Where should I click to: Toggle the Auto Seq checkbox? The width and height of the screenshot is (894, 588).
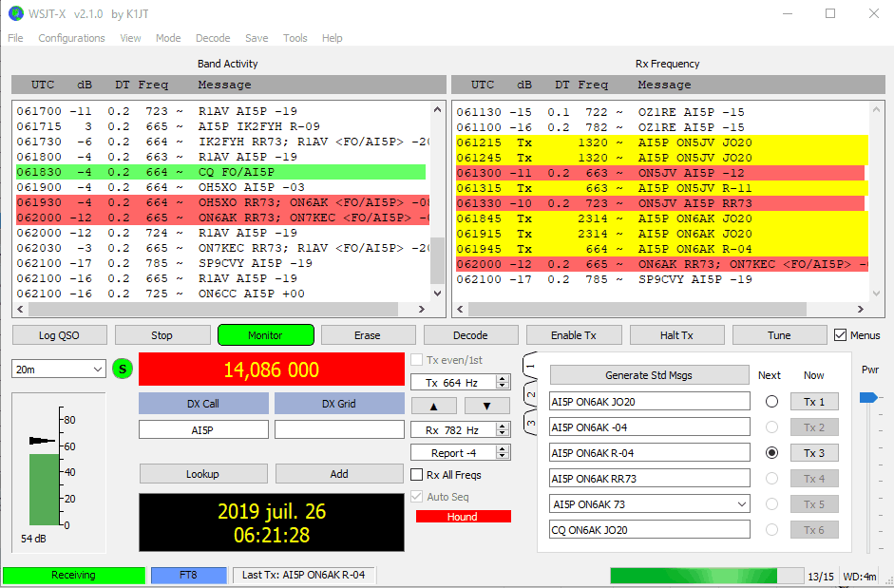pyautogui.click(x=417, y=497)
